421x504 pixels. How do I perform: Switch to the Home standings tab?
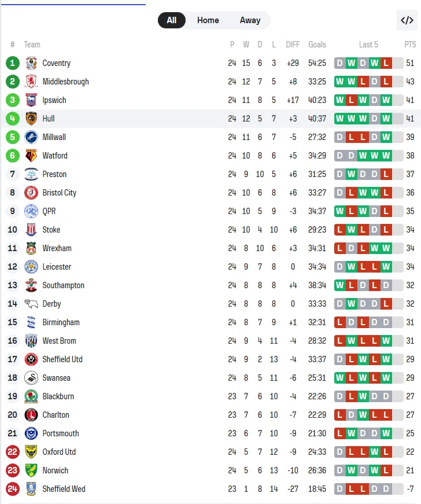[208, 20]
